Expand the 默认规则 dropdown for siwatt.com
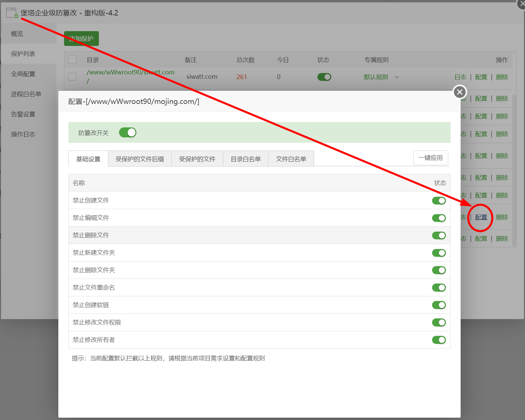525x420 pixels. tap(376, 77)
